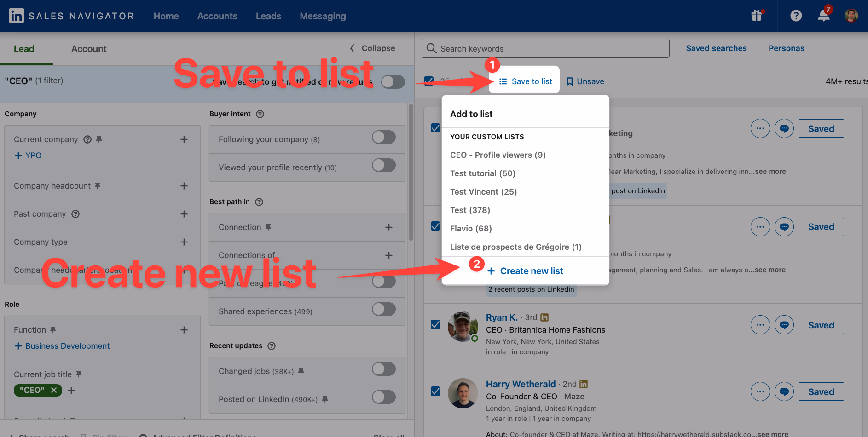Pin the Company headcount filter

click(98, 186)
